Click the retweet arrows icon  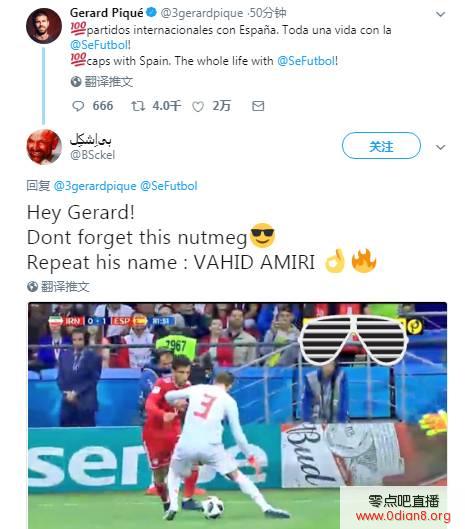(x=138, y=106)
